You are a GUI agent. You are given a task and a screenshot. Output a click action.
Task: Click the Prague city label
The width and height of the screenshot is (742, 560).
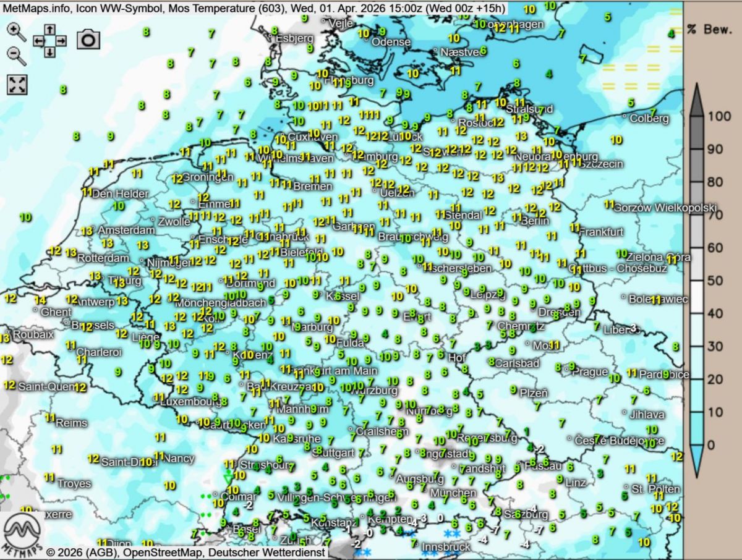[590, 371]
